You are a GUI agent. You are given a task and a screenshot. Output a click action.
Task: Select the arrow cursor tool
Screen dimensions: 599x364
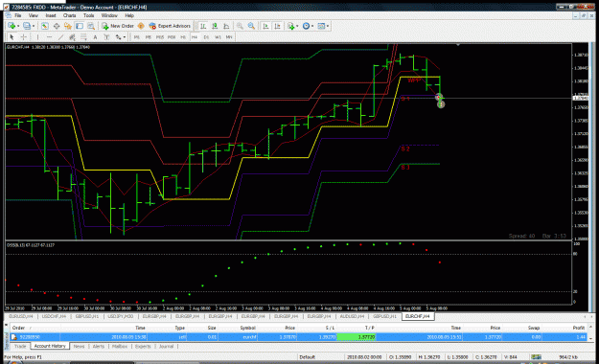coord(12,37)
